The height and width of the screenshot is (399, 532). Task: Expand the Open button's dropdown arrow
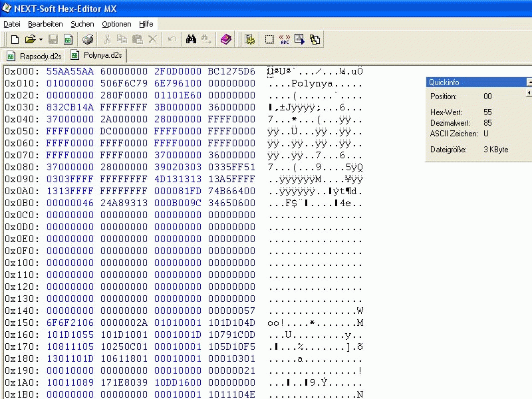(41, 40)
